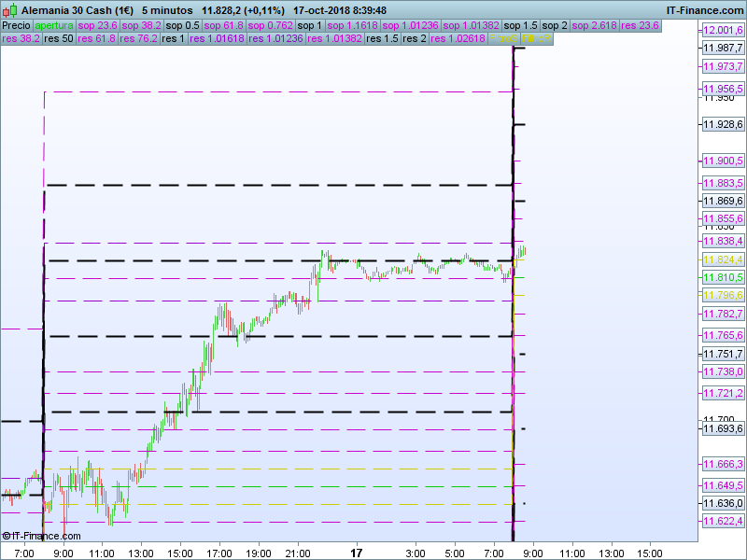747x560 pixels.
Task: Click the 17:00 time axis label
Action: tap(219, 553)
